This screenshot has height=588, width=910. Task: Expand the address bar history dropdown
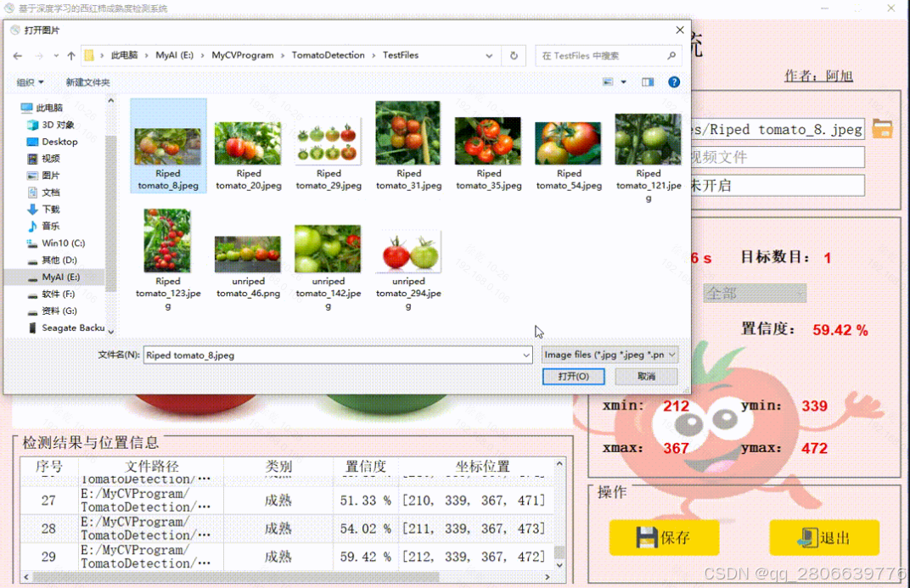tap(489, 56)
